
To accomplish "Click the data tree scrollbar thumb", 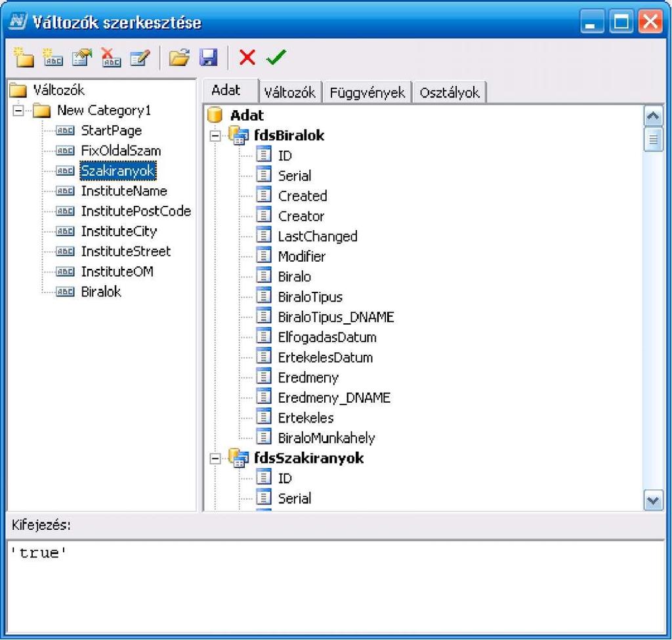I will (x=653, y=140).
